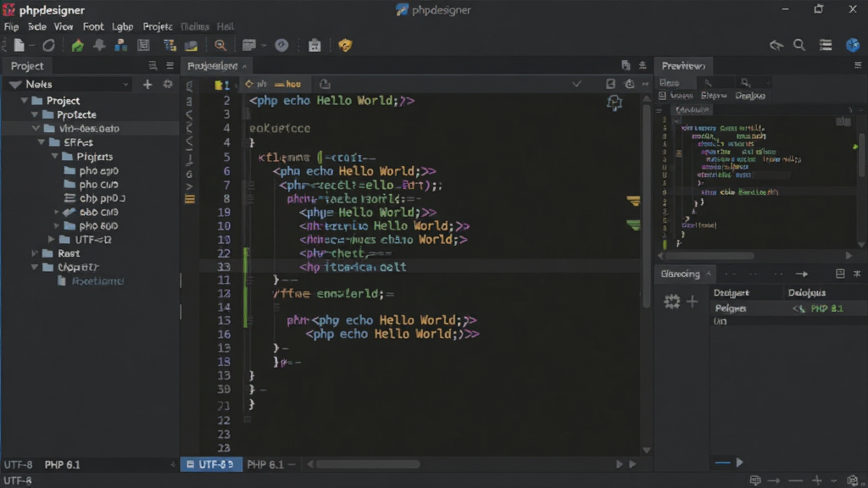
Task: Click the blue blocks icon in toolbar
Action: click(120, 46)
